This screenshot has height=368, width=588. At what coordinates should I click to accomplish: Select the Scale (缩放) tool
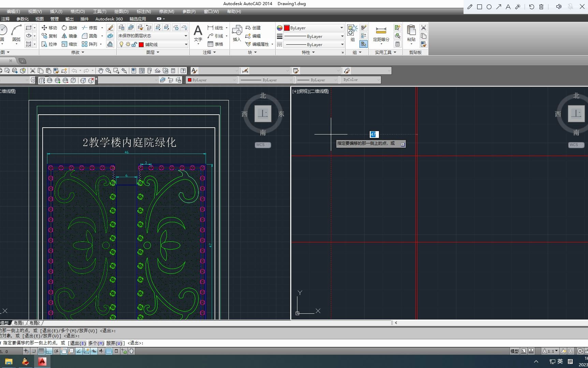pos(70,44)
